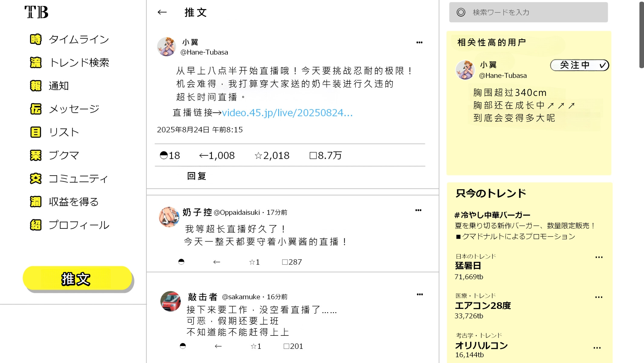
Task: Expand options for 猛暑日 trend
Action: point(599,257)
